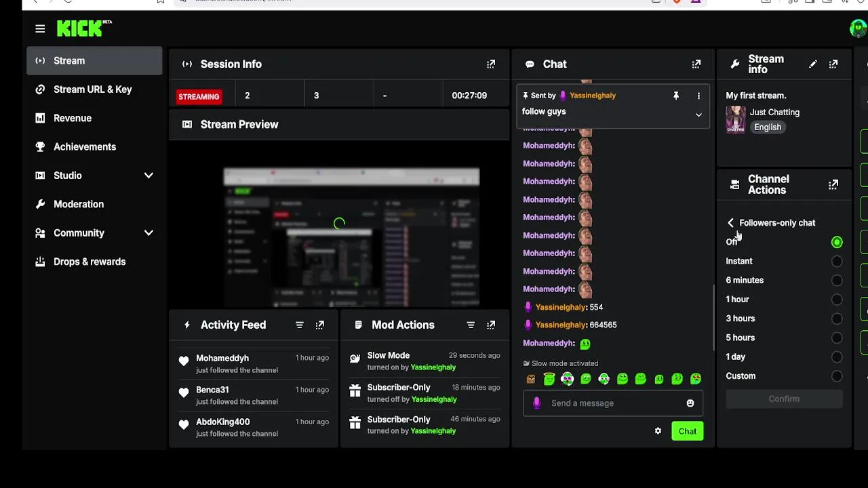Select the Instant followers-only option

(837, 261)
